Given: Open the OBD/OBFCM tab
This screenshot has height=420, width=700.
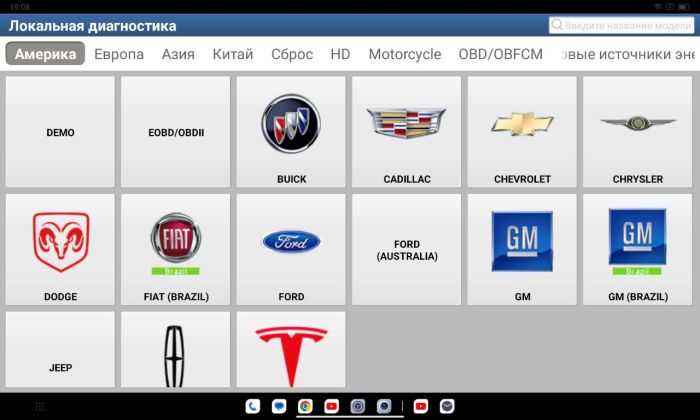Looking at the screenshot, I should coord(500,54).
